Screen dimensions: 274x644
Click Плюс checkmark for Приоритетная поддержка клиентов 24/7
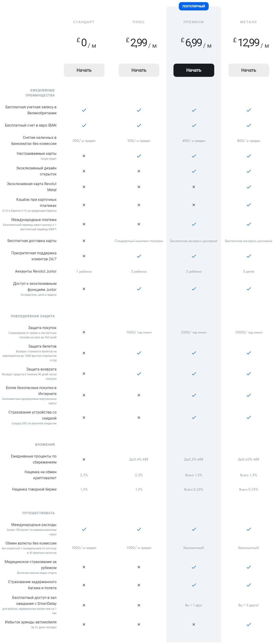139,256
